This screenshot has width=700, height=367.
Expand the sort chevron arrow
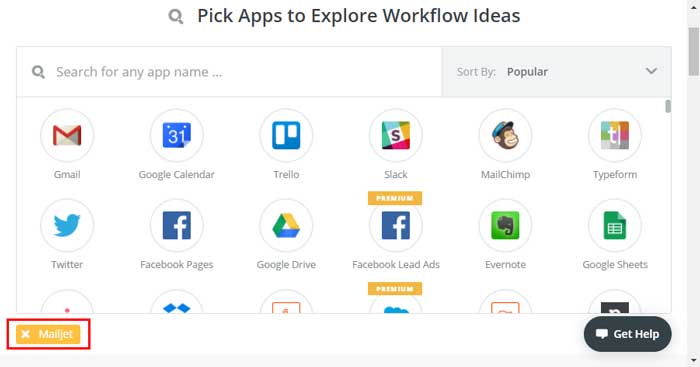pos(651,71)
